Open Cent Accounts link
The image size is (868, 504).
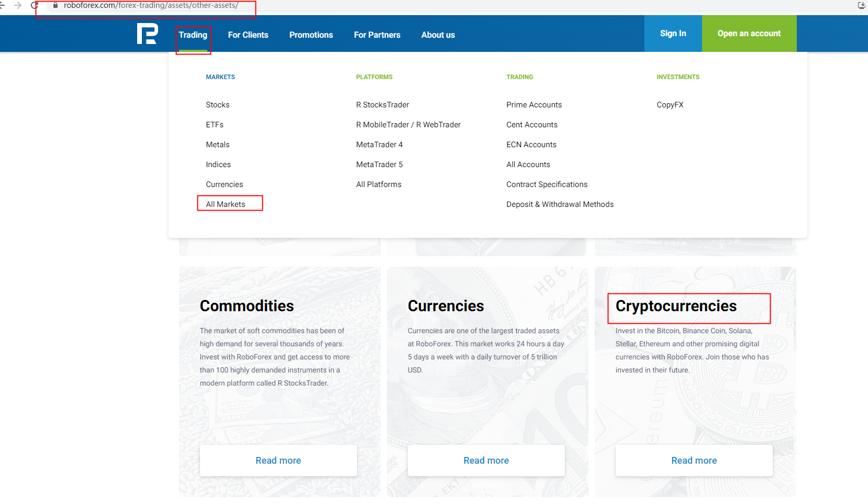pyautogui.click(x=532, y=125)
